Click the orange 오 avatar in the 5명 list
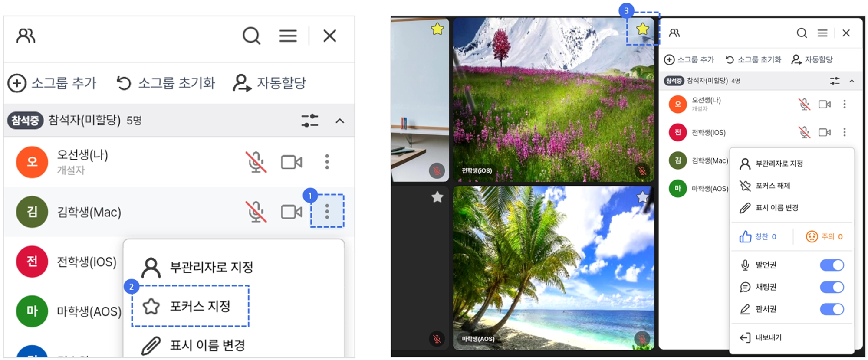Screen dimensions: 868x360 pyautogui.click(x=32, y=162)
